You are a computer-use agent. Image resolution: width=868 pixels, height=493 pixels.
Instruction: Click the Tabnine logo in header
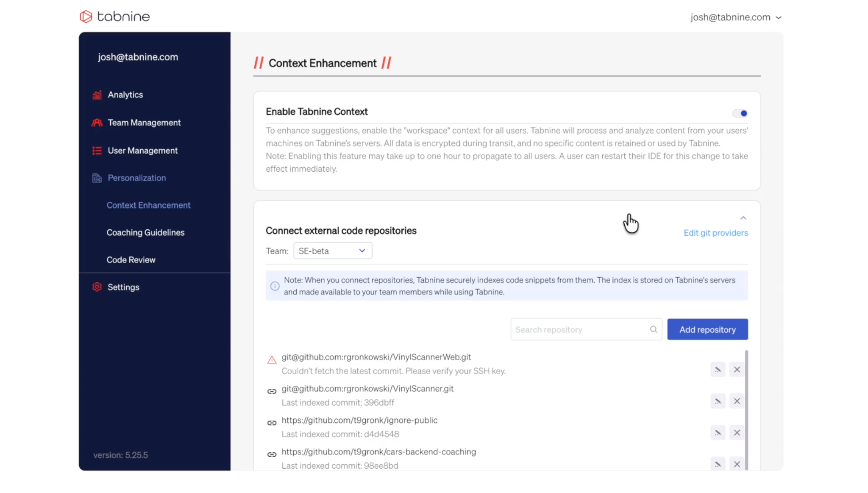click(115, 17)
